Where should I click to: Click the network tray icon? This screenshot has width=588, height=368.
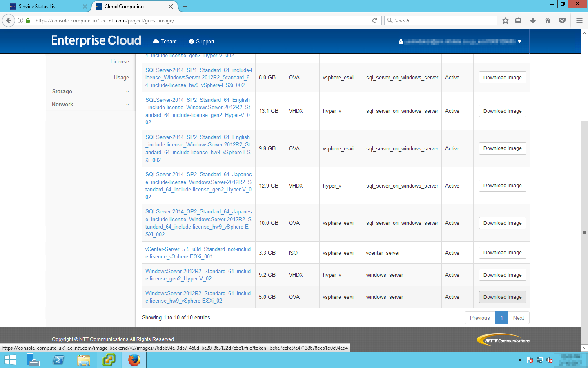[540, 360]
